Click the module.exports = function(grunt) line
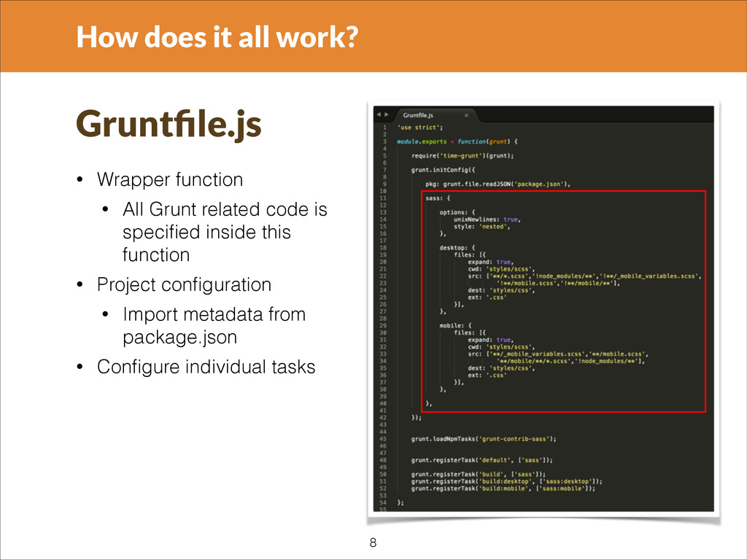Screen dimensions: 747x560 [x=457, y=142]
